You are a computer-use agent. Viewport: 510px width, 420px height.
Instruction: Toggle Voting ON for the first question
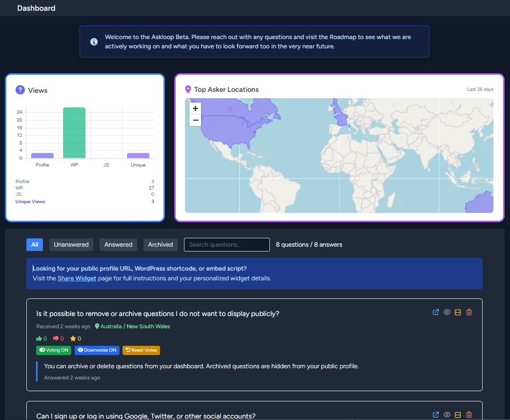[x=53, y=350]
